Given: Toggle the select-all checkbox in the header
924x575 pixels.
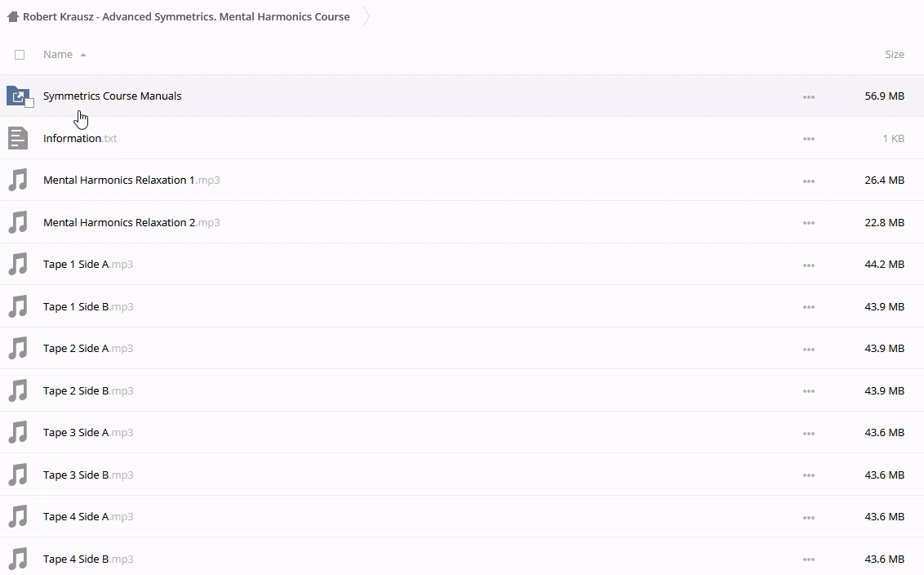Looking at the screenshot, I should [20, 55].
